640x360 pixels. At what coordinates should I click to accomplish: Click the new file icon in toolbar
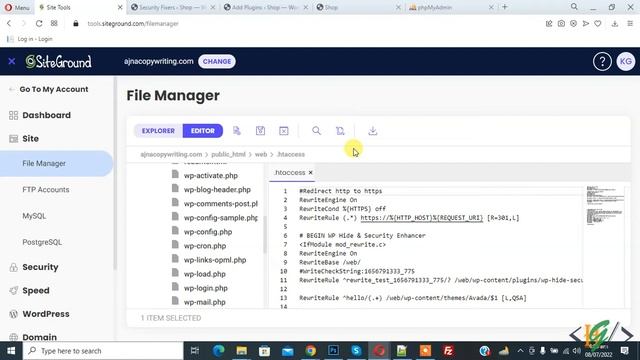[x=237, y=131]
